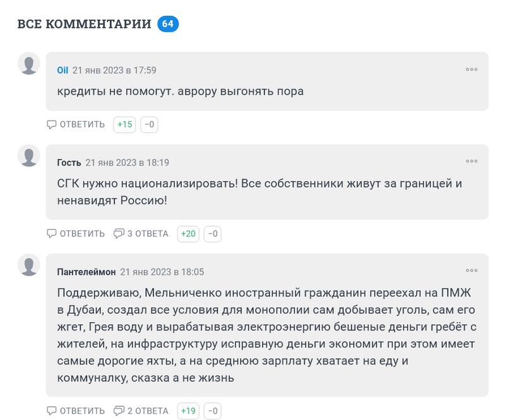Open the three-dots menu on Пантелеймон's comment
This screenshot has width=505, height=420.
(x=471, y=271)
